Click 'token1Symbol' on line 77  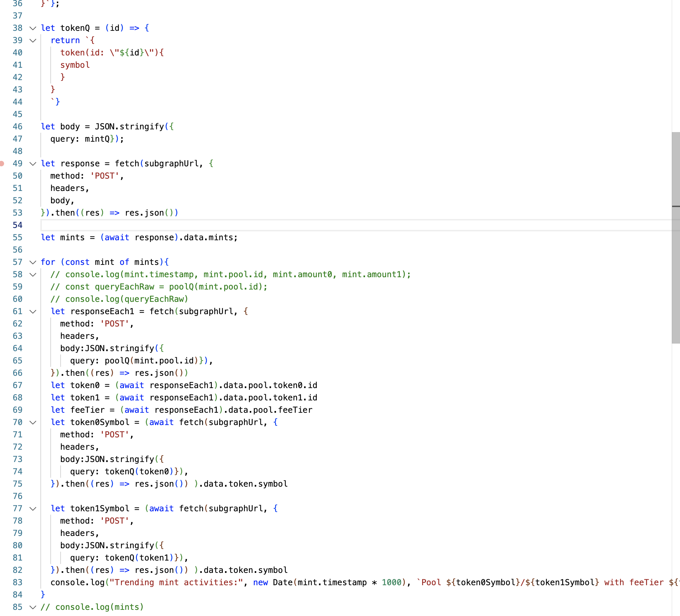click(100, 509)
